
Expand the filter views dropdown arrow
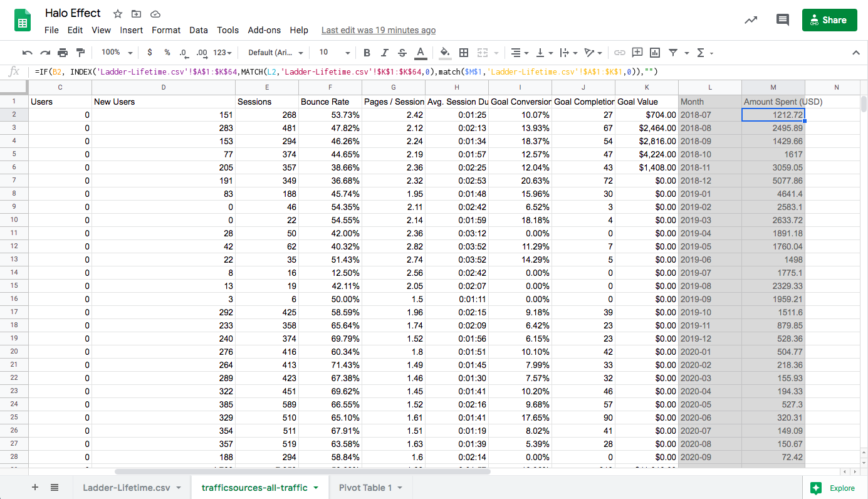point(687,53)
